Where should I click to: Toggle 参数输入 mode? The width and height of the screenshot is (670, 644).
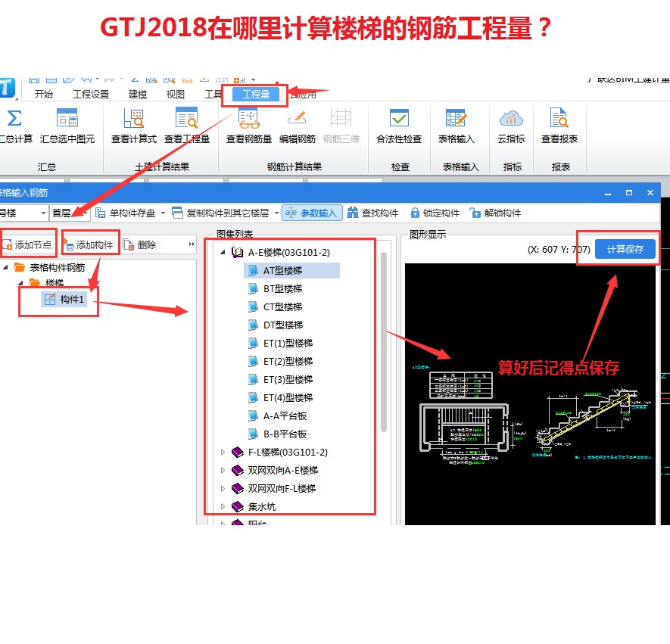(x=311, y=213)
